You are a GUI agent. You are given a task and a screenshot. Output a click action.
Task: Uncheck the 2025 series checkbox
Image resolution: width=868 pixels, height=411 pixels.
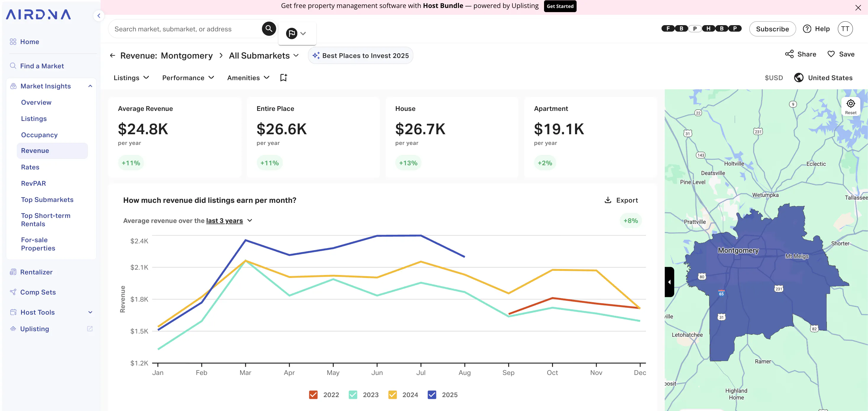(x=432, y=394)
